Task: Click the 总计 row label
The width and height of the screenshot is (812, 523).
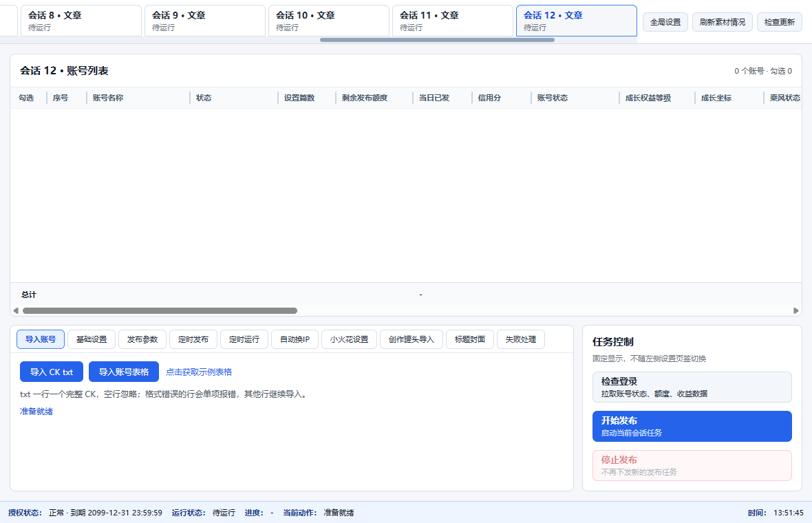Action: coord(28,294)
